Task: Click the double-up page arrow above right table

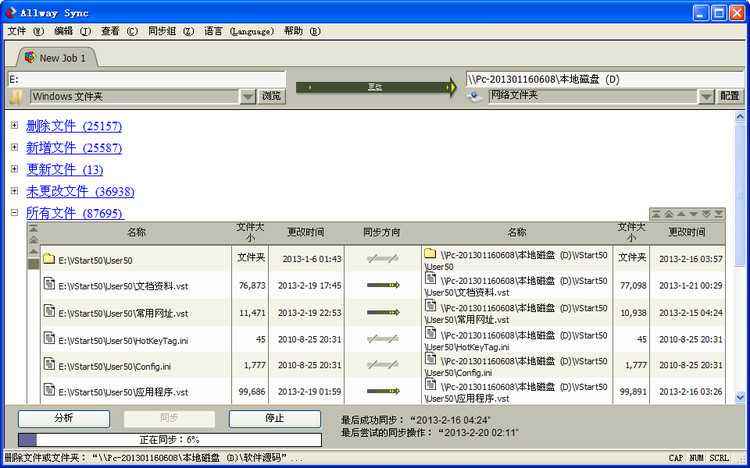Action: pyautogui.click(x=668, y=214)
